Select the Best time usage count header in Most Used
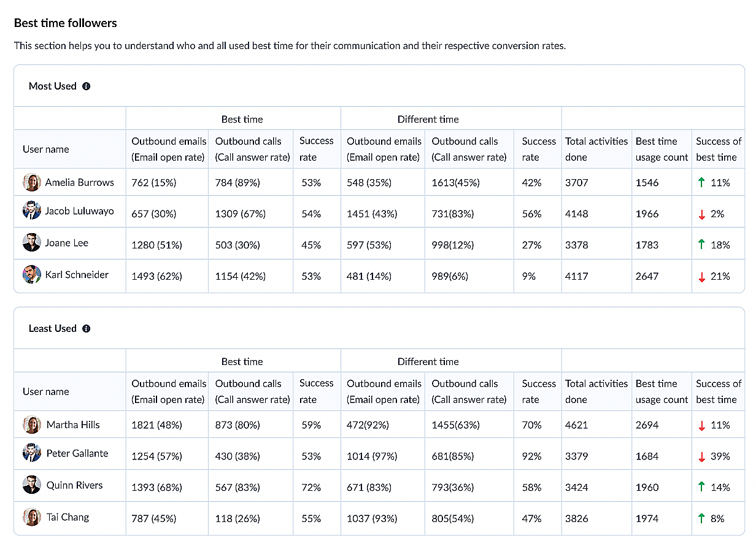Viewport: 756px width, 557px height. pos(661,149)
